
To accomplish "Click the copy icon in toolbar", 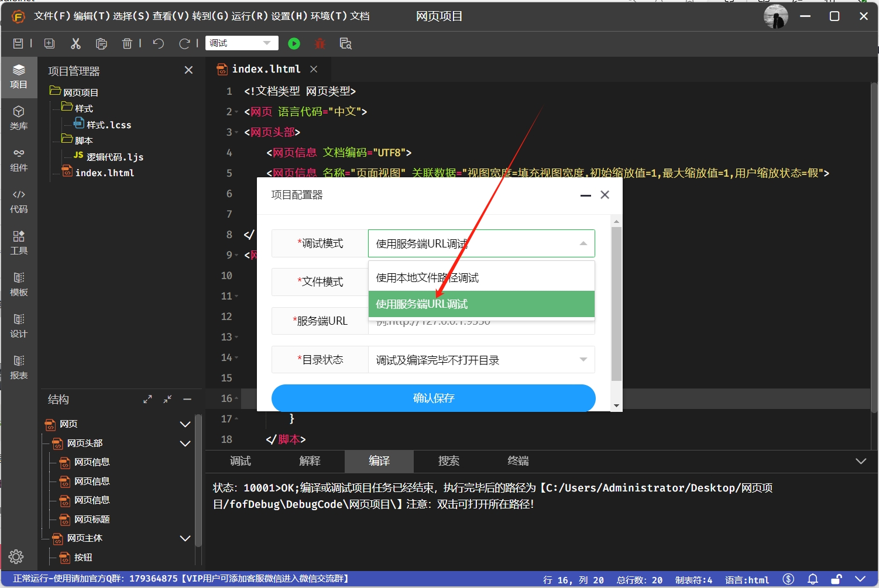I will coord(101,43).
